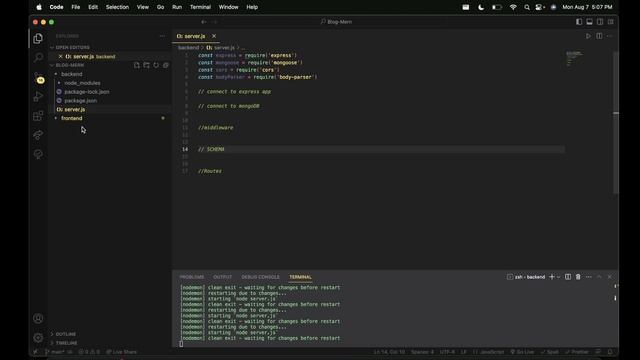The height and width of the screenshot is (360, 640).
Task: Split the terminal pane
Action: (568, 277)
